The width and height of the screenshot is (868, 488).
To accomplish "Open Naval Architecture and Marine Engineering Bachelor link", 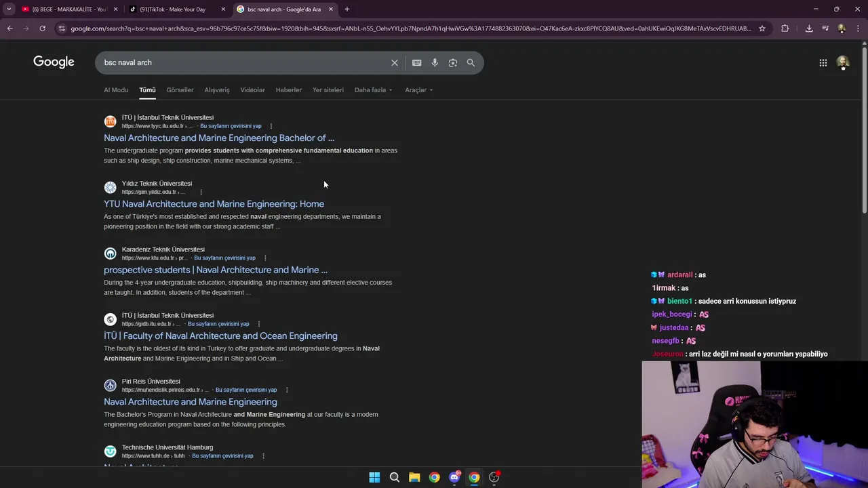I will [219, 138].
